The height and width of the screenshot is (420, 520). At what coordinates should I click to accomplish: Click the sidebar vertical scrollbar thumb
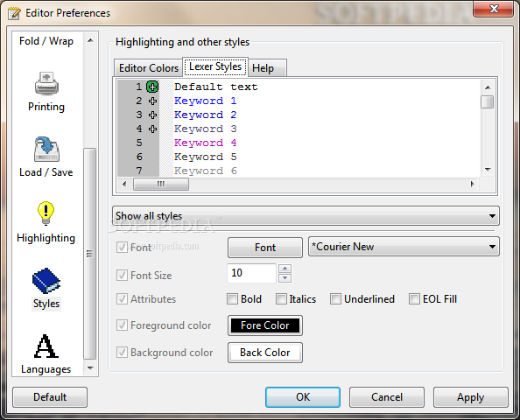90,254
